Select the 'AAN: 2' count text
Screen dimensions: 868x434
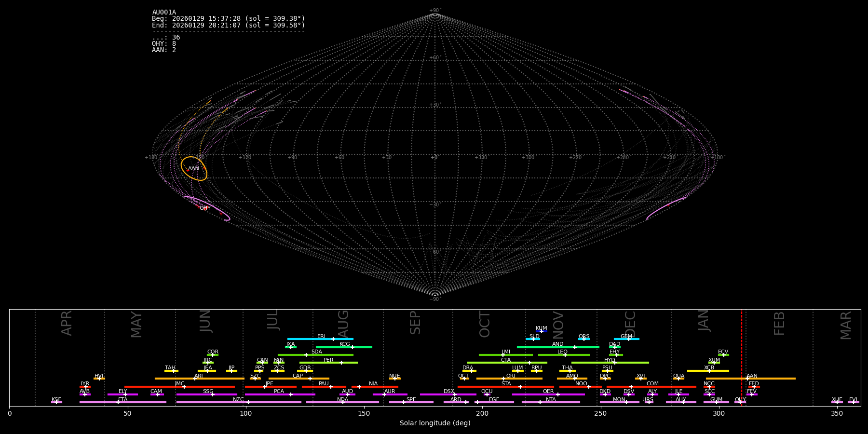164,50
